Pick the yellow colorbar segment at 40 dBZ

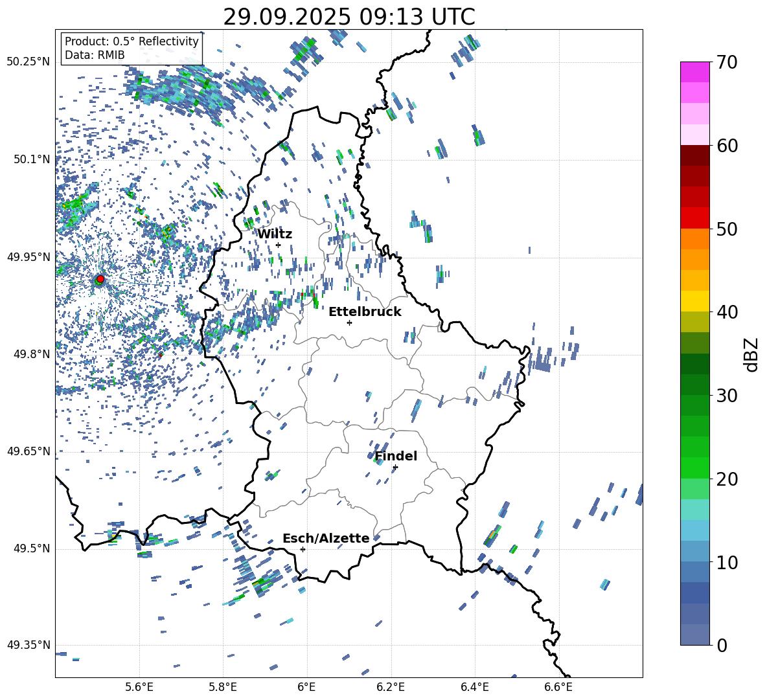pos(695,301)
